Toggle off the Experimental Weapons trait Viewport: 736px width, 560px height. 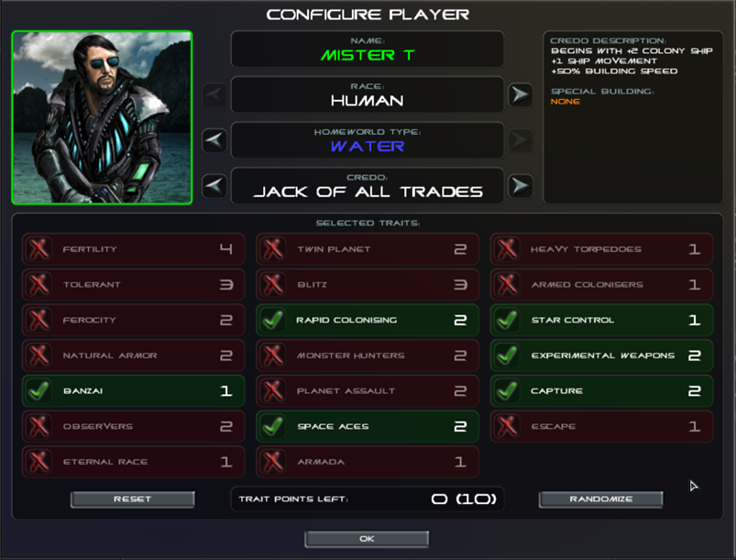tap(602, 356)
